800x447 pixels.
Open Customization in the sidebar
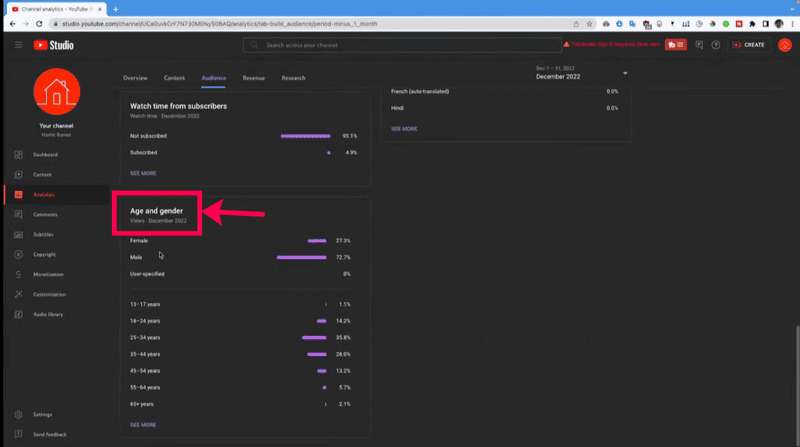(50, 294)
